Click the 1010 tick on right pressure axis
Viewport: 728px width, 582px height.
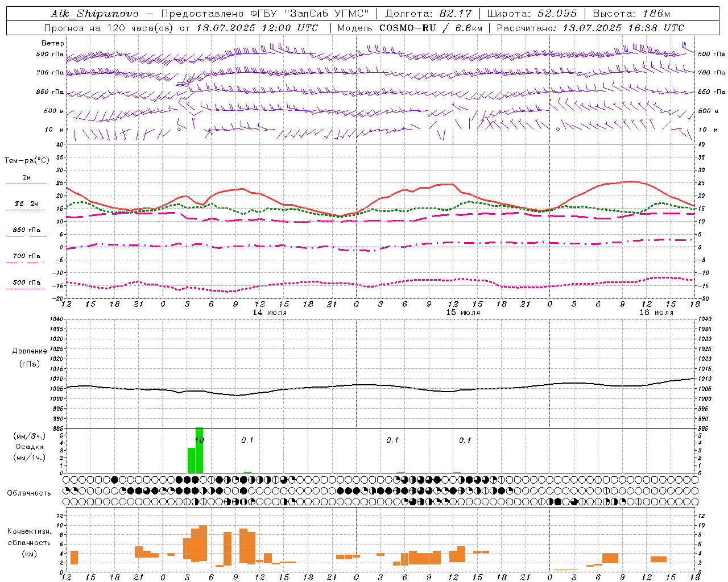[705, 379]
